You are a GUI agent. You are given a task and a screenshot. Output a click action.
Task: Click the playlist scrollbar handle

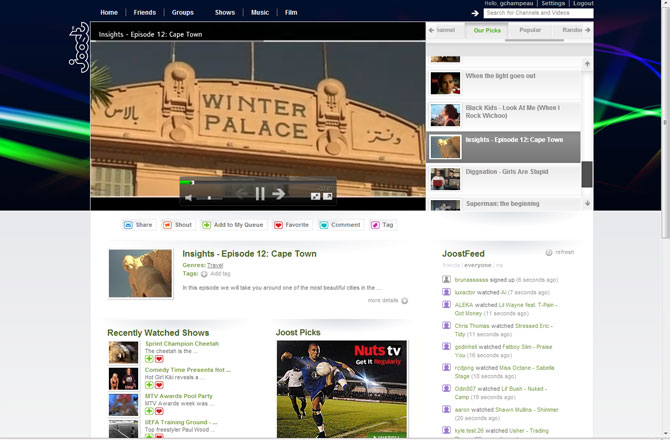tap(587, 174)
